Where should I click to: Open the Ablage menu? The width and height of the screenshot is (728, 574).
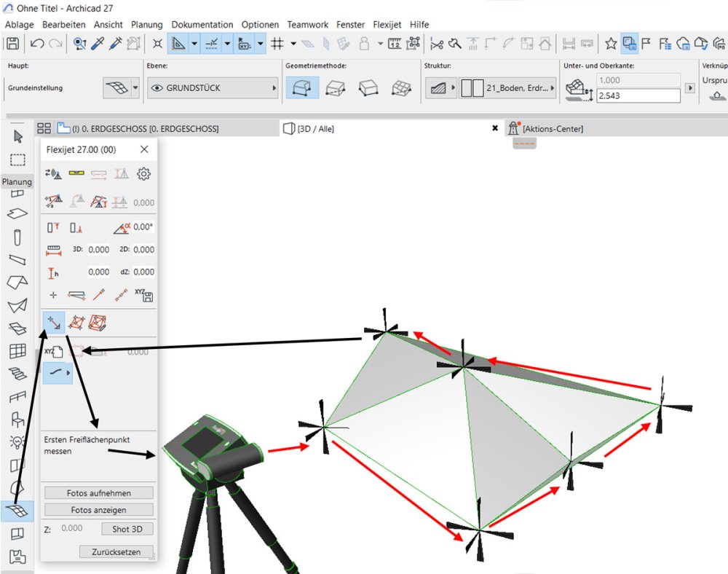(x=19, y=25)
